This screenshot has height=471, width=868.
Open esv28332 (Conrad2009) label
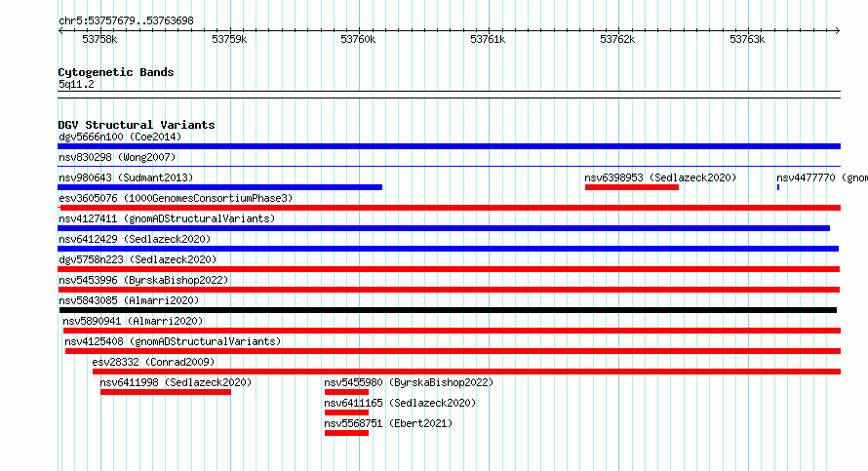coord(153,362)
